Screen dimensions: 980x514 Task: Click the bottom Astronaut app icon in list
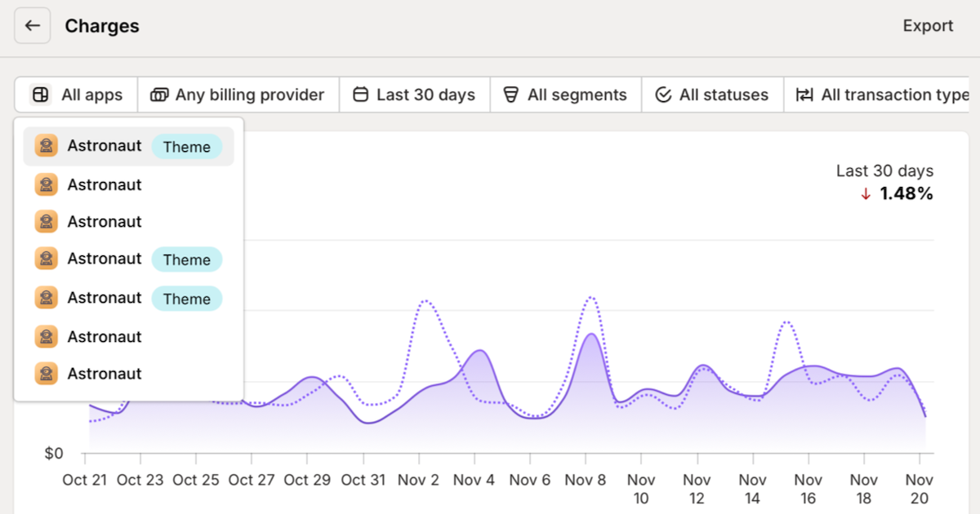47,374
